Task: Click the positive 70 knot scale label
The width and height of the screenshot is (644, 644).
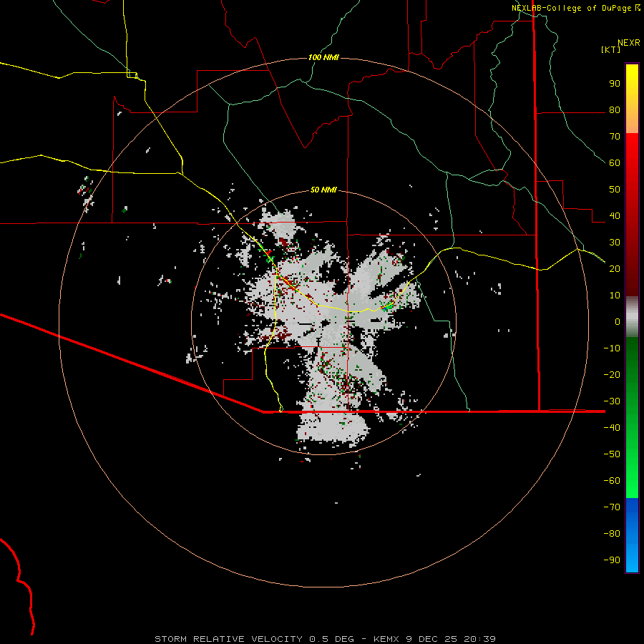Action: [x=615, y=137]
